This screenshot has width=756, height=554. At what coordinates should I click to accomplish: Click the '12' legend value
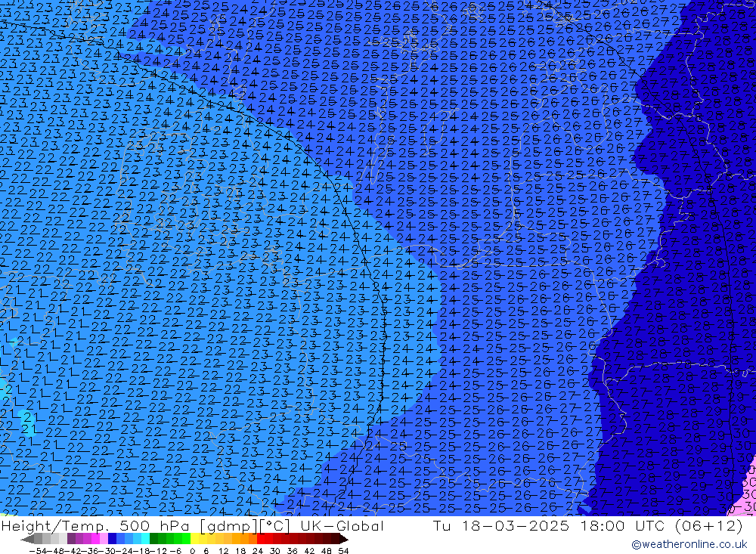tap(223, 551)
